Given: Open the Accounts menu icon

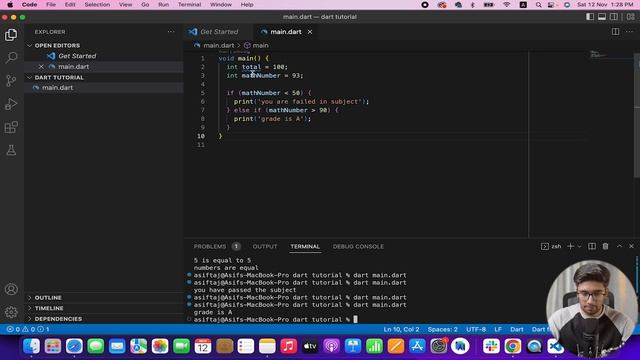Looking at the screenshot, I should [x=11, y=289].
